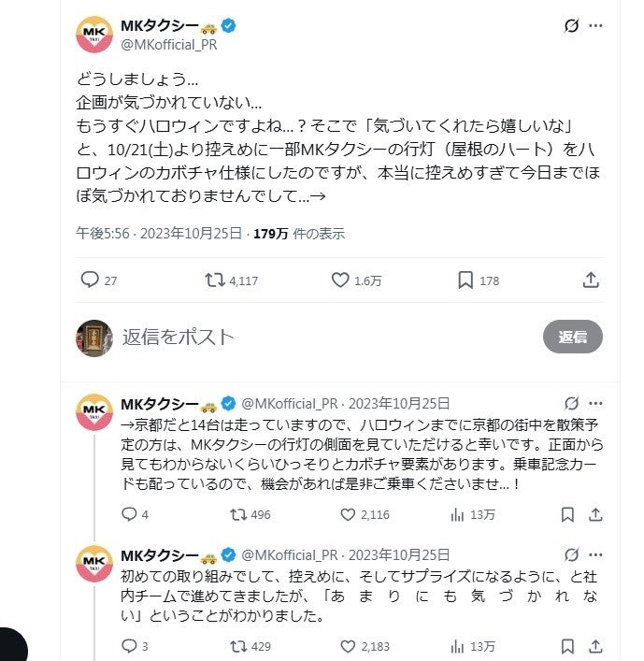Repost the main post with 4,117 reposts
The image size is (644, 661).
point(214,280)
